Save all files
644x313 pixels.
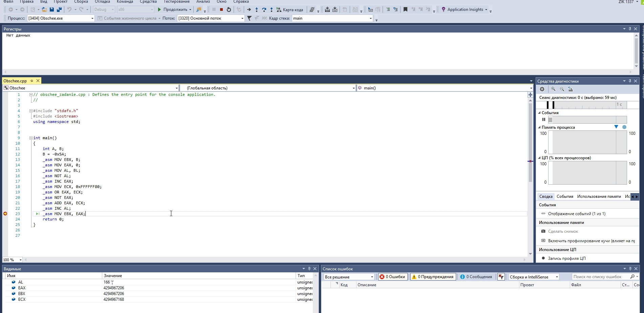[x=59, y=9]
